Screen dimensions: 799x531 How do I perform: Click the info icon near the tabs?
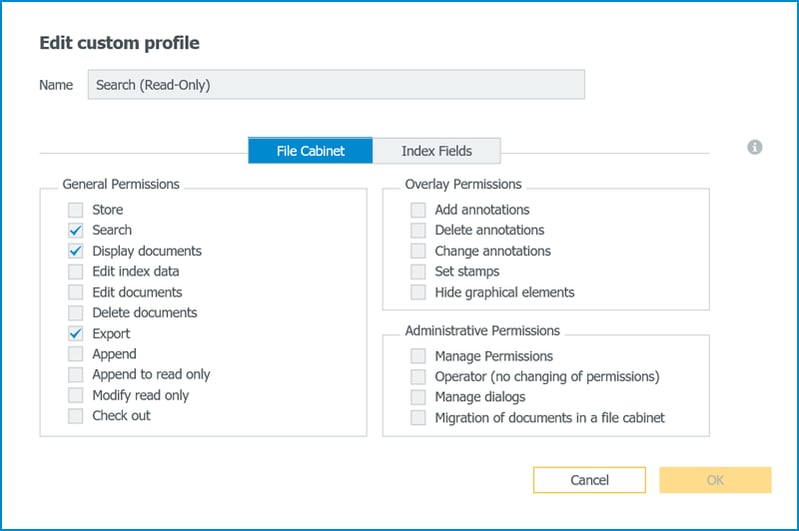pyautogui.click(x=755, y=147)
